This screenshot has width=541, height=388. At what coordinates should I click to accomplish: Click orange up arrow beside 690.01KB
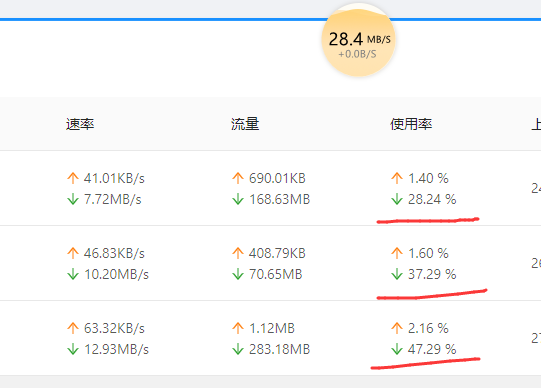[238, 178]
